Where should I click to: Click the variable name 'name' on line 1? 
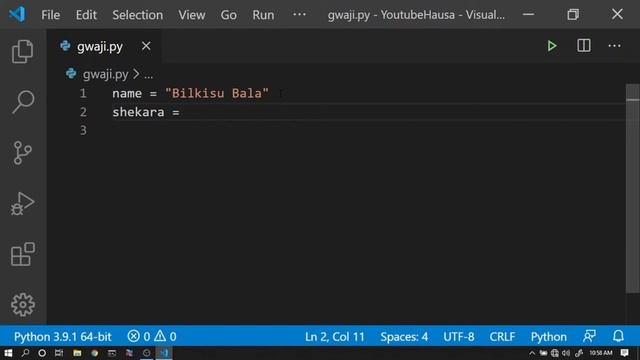127,93
